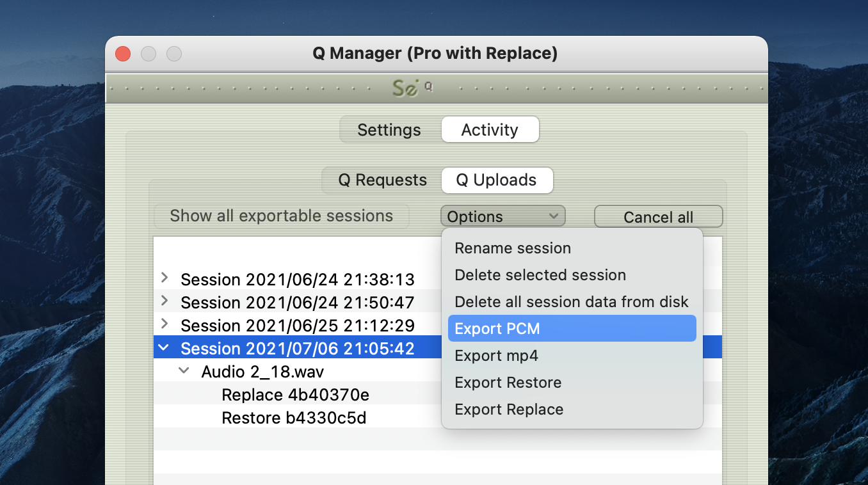This screenshot has width=868, height=485.
Task: Select the Restore b4330c5d item
Action: pos(294,418)
